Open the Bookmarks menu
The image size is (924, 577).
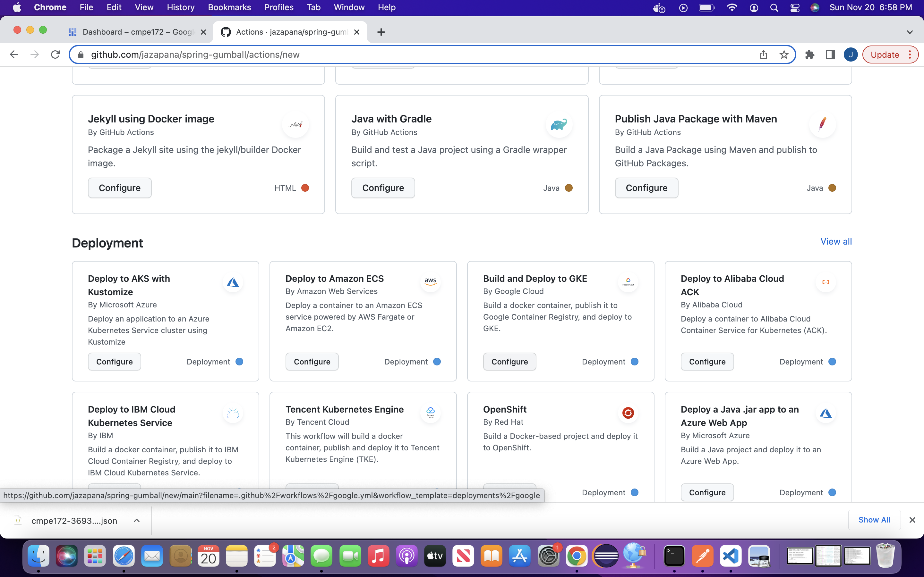(x=229, y=7)
